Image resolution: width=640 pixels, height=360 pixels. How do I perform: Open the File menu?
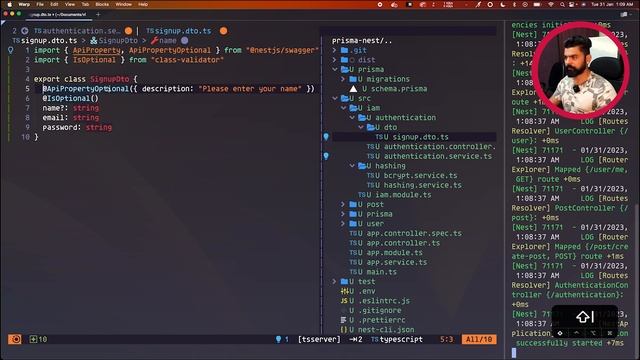pyautogui.click(x=40, y=4)
